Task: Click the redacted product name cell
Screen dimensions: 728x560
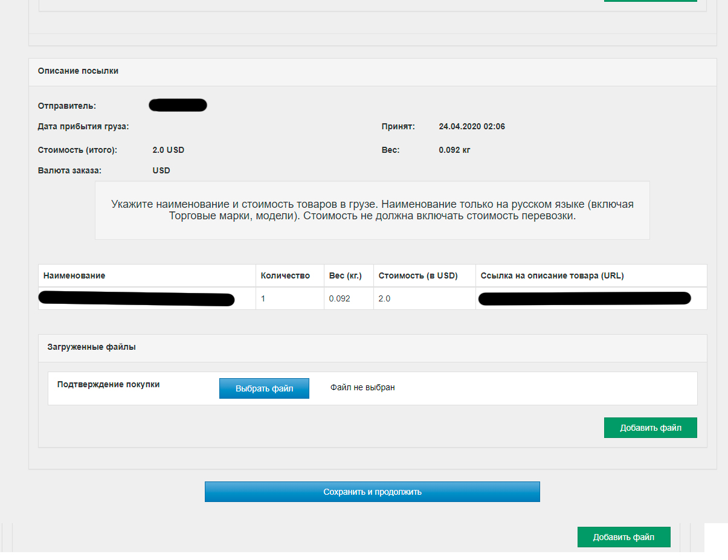Action: pyautogui.click(x=137, y=298)
